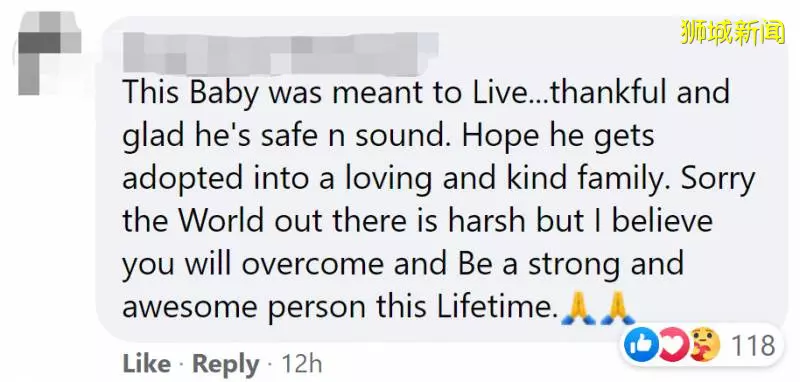800x382 pixels.
Task: Click the blue thumbs-up reaction icon
Action: (x=641, y=345)
